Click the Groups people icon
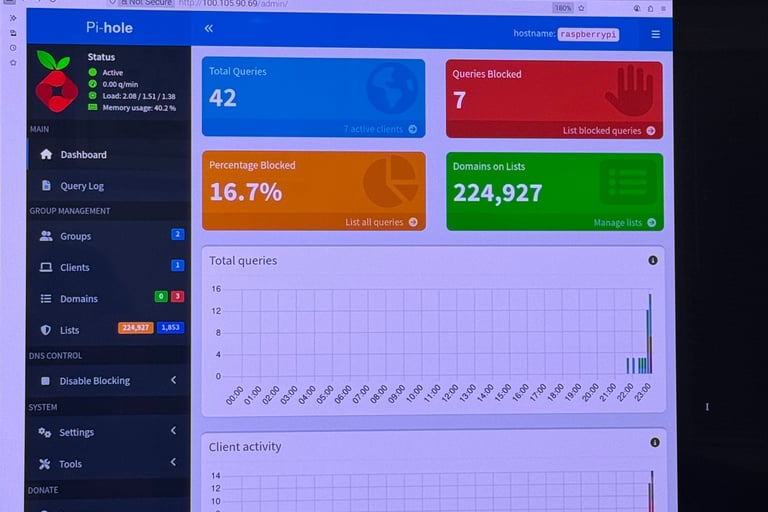This screenshot has width=768, height=512. (x=46, y=236)
